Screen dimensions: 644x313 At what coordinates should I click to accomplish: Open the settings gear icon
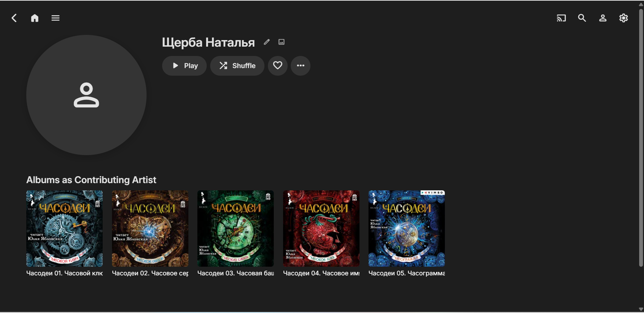[624, 18]
